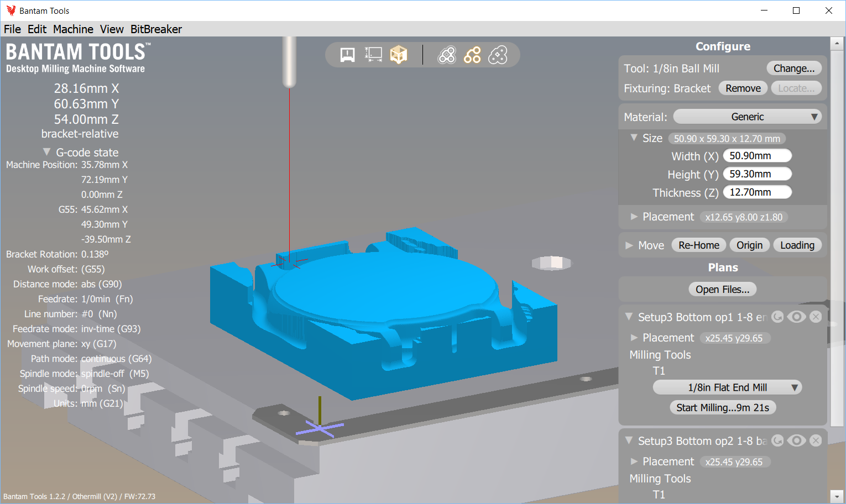The image size is (846, 504).
Task: Open the Machine menu
Action: [x=73, y=29]
